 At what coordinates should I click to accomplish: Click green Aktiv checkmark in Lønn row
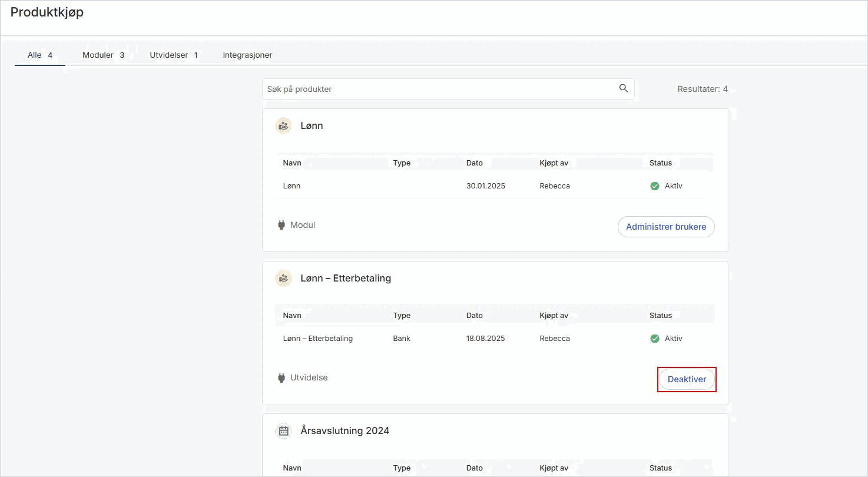click(x=655, y=186)
